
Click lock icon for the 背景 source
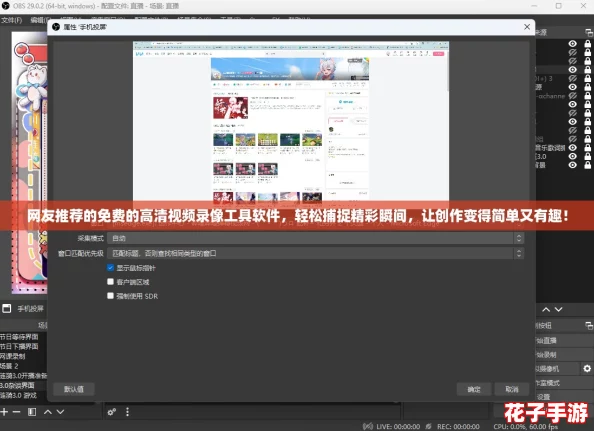pyautogui.click(x=587, y=165)
